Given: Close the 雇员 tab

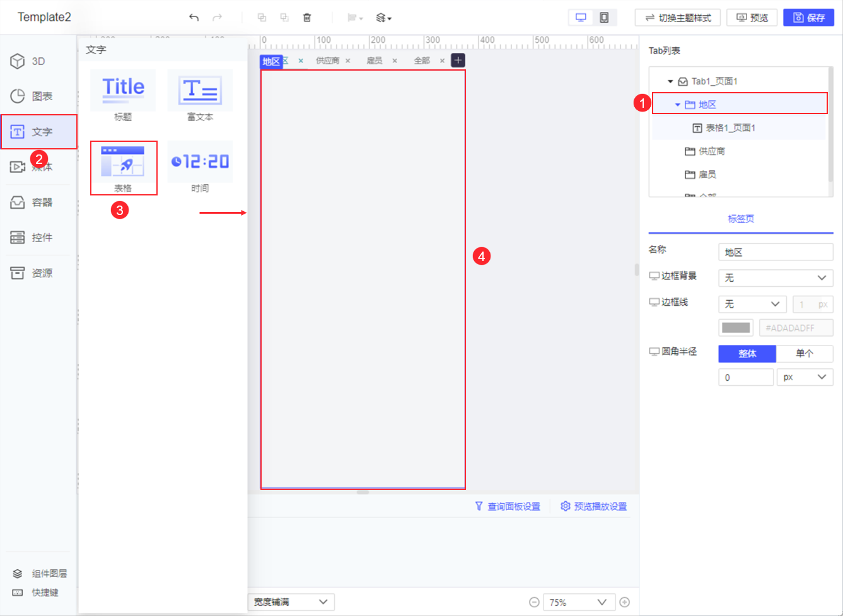Looking at the screenshot, I should (395, 61).
